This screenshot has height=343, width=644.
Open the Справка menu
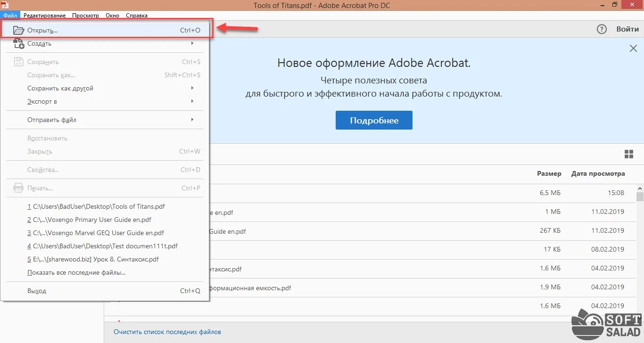click(136, 15)
